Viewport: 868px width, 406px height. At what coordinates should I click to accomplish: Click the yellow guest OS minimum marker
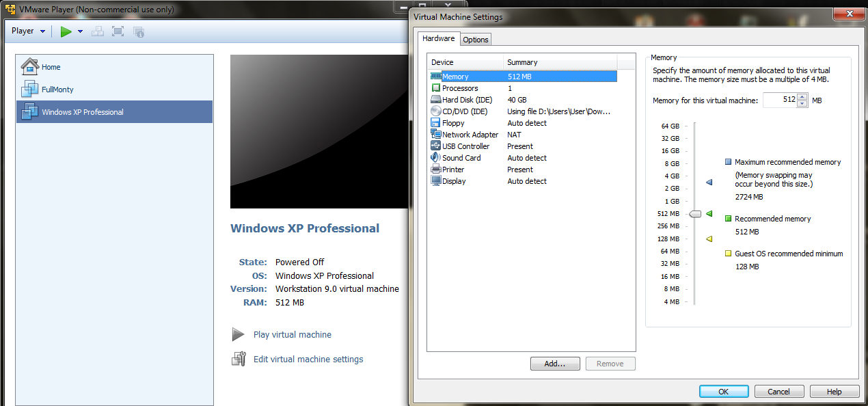click(709, 239)
